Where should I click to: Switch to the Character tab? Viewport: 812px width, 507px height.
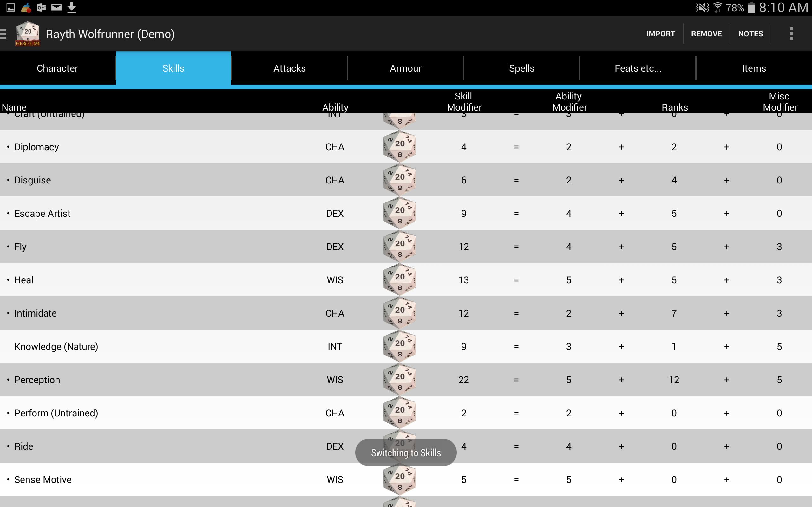click(x=57, y=68)
